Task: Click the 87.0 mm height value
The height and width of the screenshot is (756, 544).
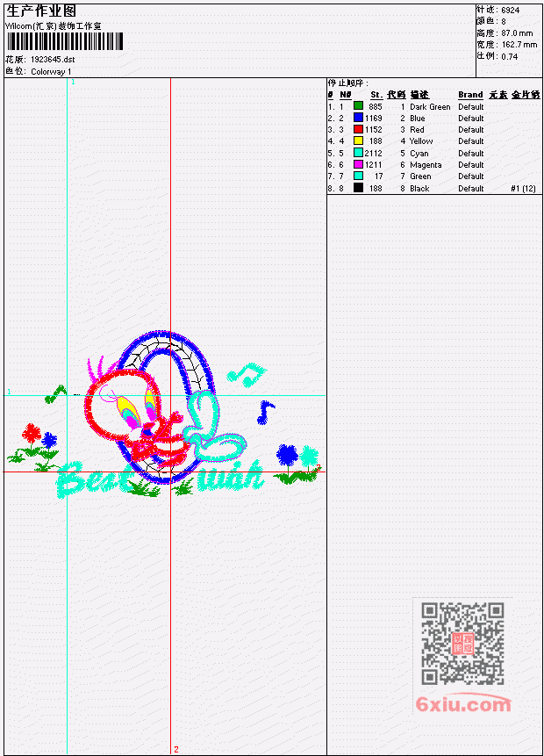Action: click(517, 32)
